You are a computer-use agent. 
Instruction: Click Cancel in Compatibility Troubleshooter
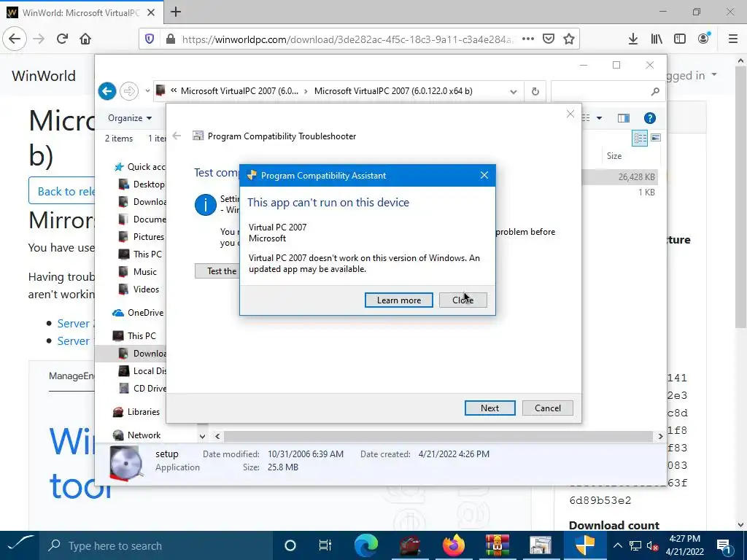click(547, 408)
